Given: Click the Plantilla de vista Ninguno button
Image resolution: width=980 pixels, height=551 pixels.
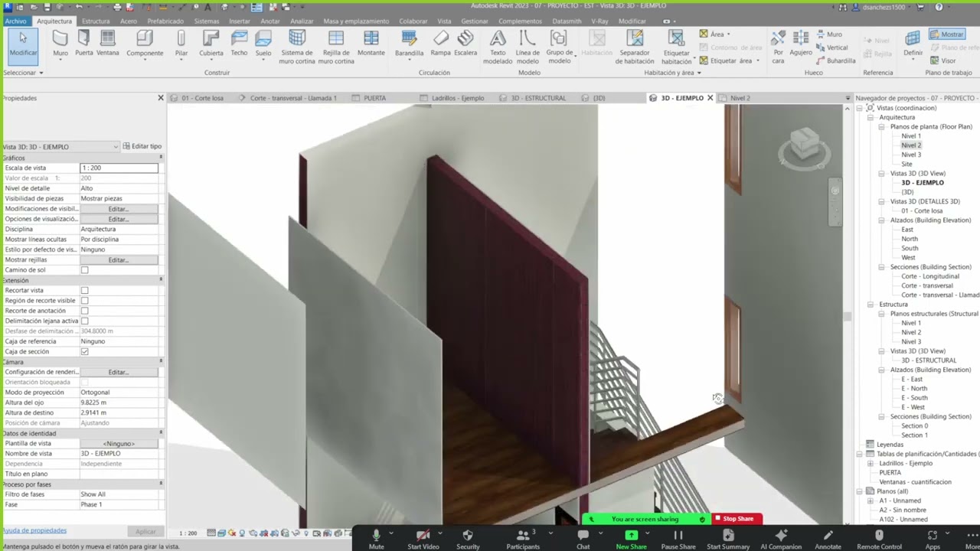Looking at the screenshot, I should pos(119,443).
